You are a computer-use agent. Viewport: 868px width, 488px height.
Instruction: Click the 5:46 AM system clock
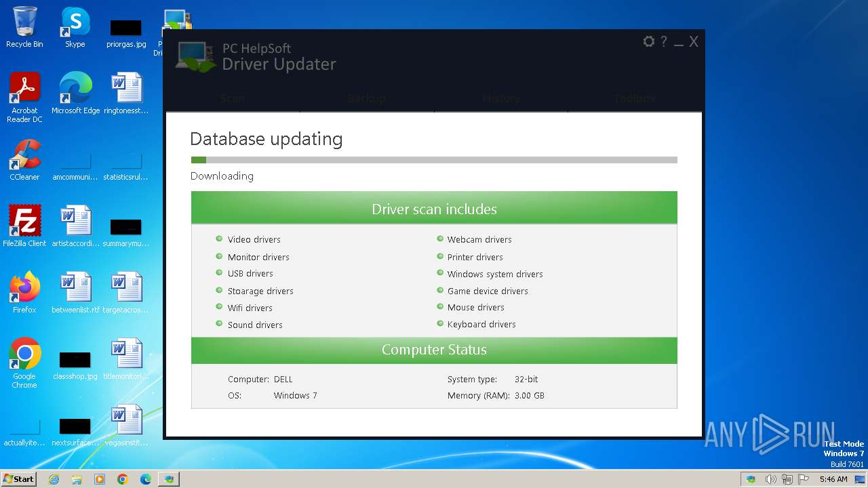click(x=833, y=479)
